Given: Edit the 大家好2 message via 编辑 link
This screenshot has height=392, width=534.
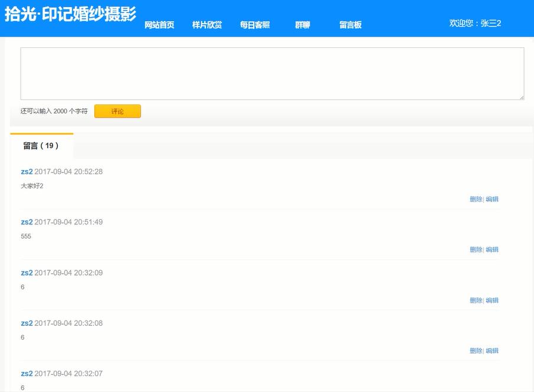Looking at the screenshot, I should click(492, 199).
